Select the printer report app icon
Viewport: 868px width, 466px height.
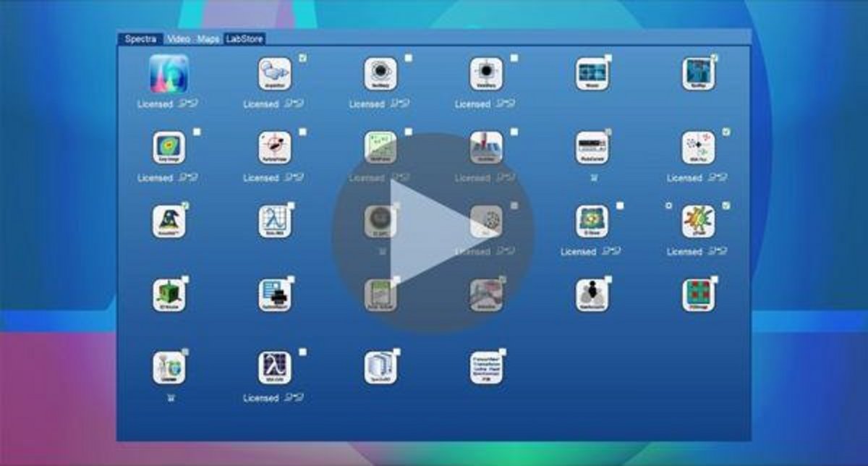pyautogui.click(x=275, y=295)
